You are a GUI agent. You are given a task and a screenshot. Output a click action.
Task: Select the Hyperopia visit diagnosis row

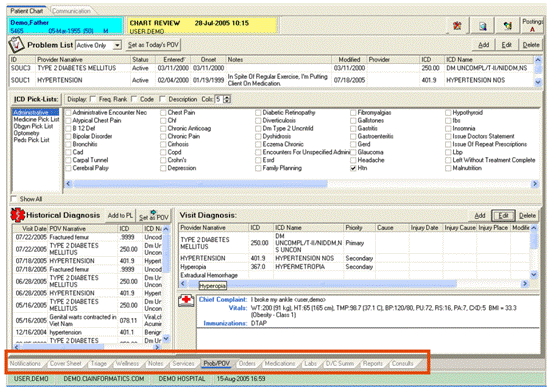click(x=354, y=267)
